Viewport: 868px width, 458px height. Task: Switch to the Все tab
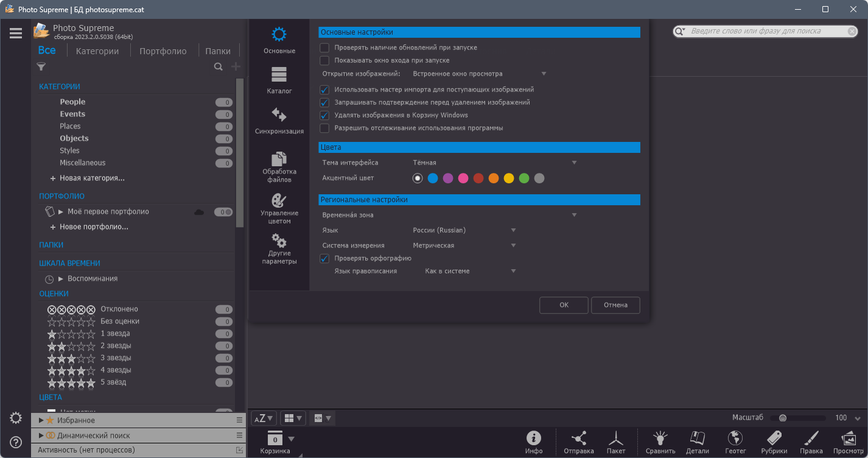47,51
